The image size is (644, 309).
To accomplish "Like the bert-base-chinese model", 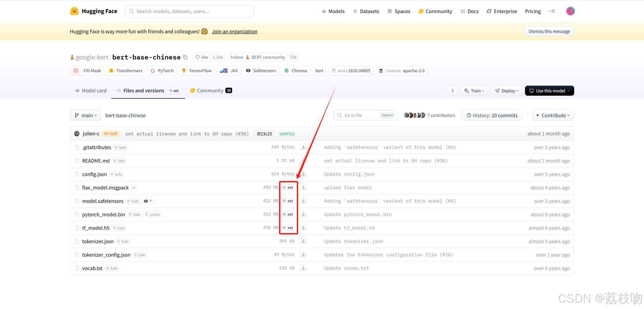I will (x=202, y=57).
